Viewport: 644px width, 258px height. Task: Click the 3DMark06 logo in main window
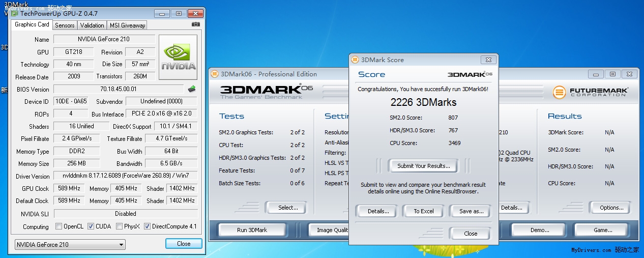(x=266, y=91)
